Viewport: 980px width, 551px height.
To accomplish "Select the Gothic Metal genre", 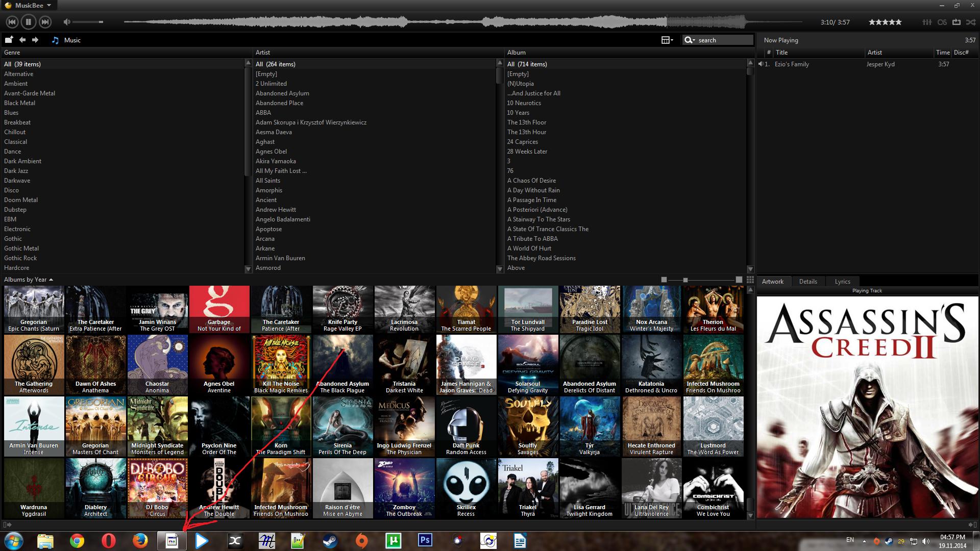I will 21,248.
